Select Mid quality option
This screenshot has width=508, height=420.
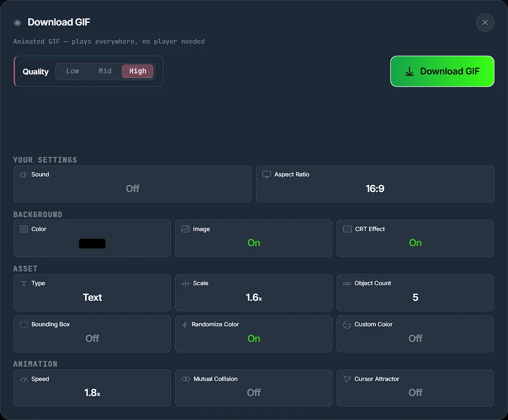pos(105,71)
